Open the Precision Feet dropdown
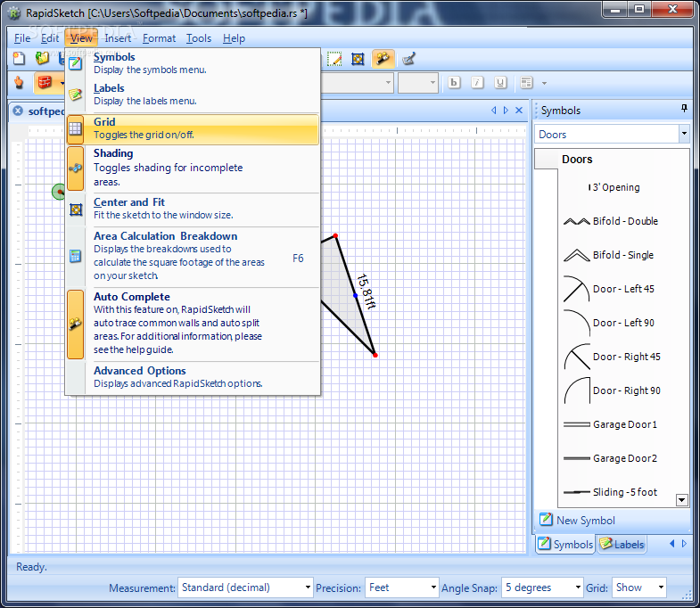 pos(401,587)
